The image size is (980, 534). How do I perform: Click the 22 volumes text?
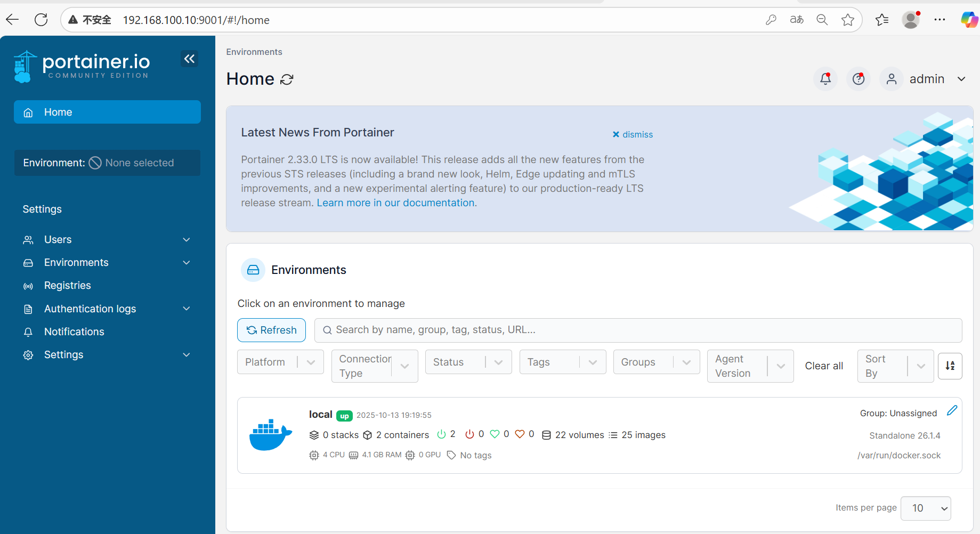coord(579,435)
